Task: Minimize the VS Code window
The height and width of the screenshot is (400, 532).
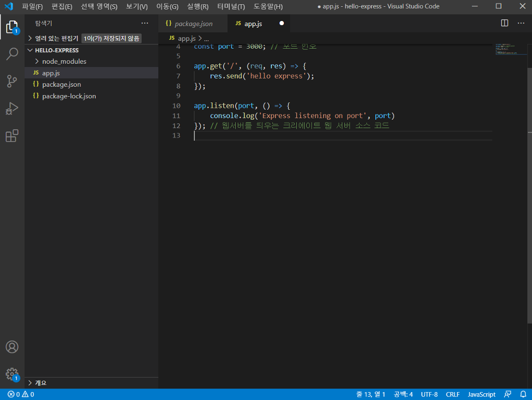Action: pyautogui.click(x=475, y=6)
